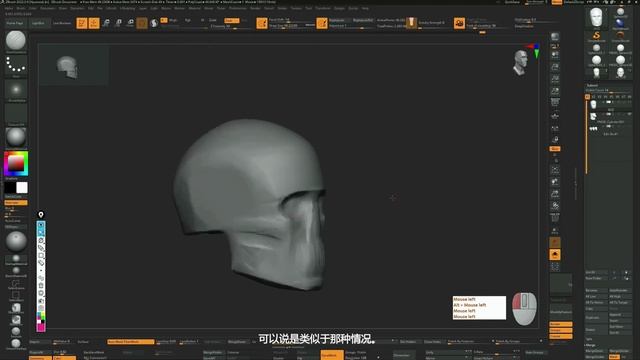Open the stroke type picker

coord(16,66)
